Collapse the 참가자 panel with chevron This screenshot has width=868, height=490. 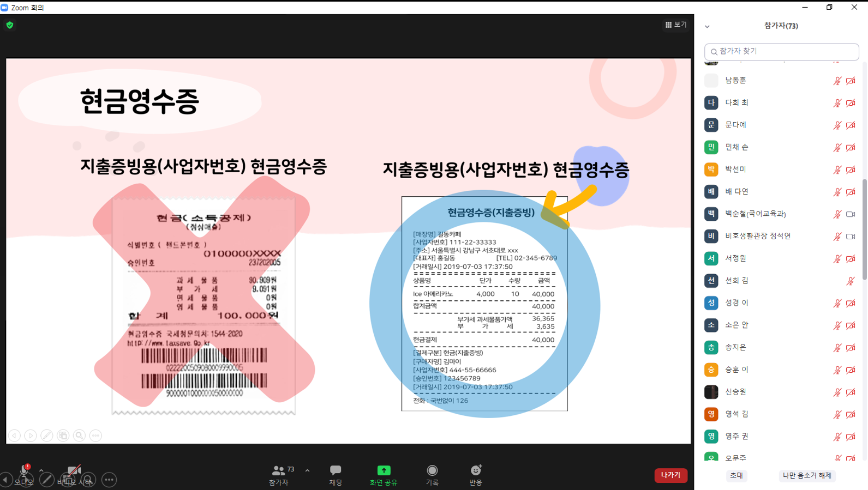(x=707, y=26)
